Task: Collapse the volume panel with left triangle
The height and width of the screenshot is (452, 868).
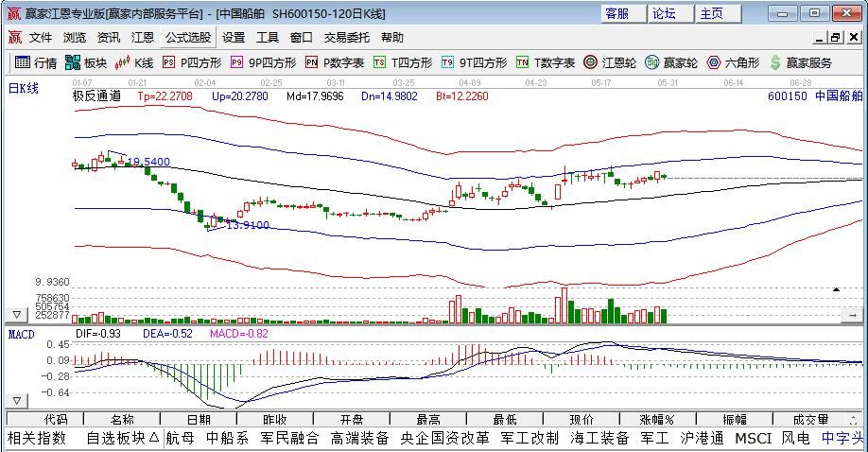Action: click(x=16, y=314)
